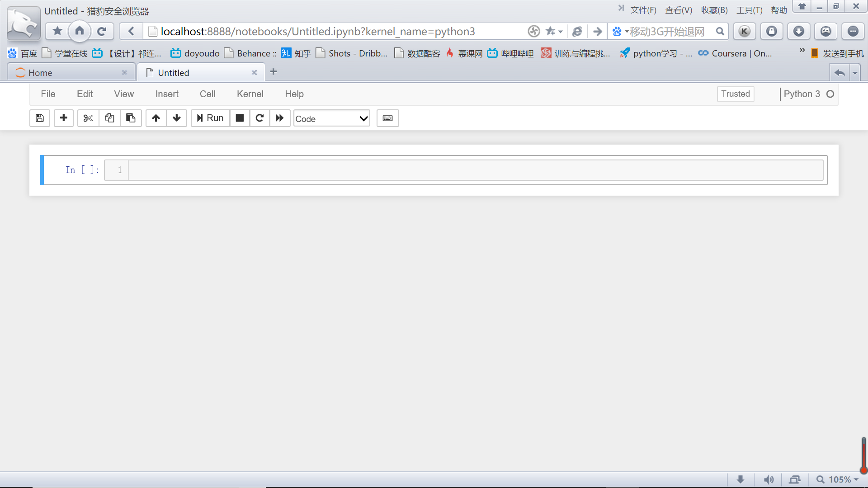The width and height of the screenshot is (868, 488).
Task: Move selected cell up arrow
Action: click(156, 118)
